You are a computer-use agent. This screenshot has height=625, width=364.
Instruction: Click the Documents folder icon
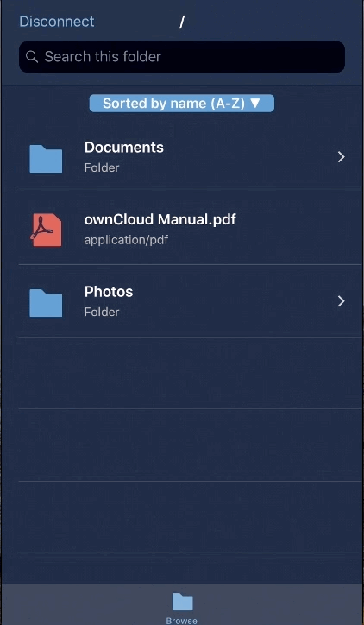pyautogui.click(x=46, y=159)
